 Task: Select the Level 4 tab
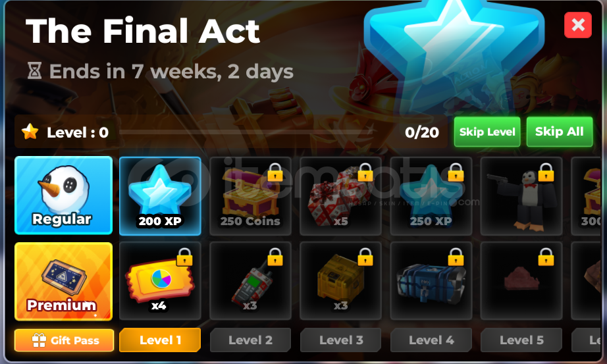point(431,340)
